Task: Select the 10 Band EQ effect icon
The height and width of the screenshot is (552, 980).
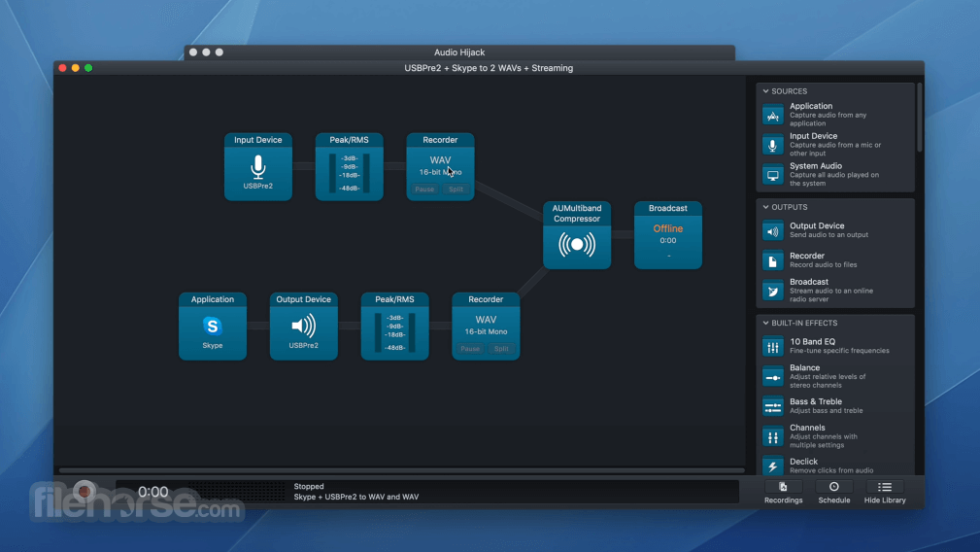Action: coord(772,346)
